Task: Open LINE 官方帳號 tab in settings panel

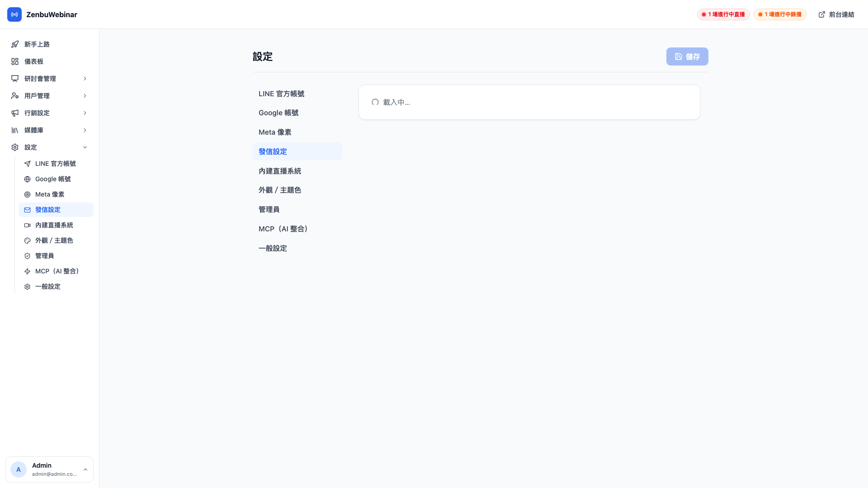Action: point(297,94)
